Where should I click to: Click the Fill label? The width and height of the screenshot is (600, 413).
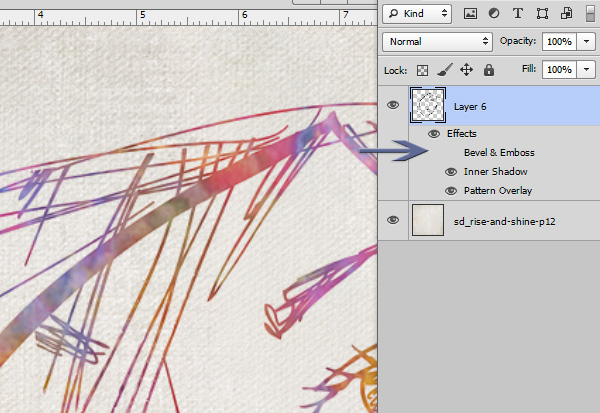(529, 69)
